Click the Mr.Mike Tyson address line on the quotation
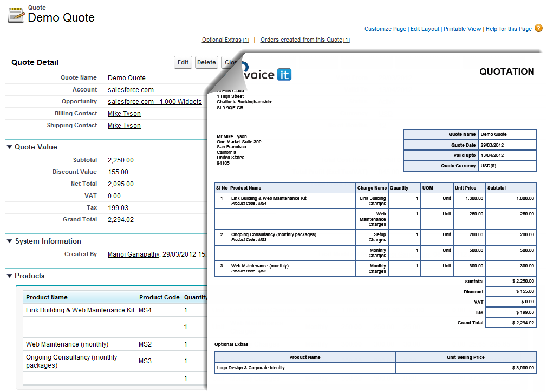Viewport: 547px width, 392px height. pos(232,136)
